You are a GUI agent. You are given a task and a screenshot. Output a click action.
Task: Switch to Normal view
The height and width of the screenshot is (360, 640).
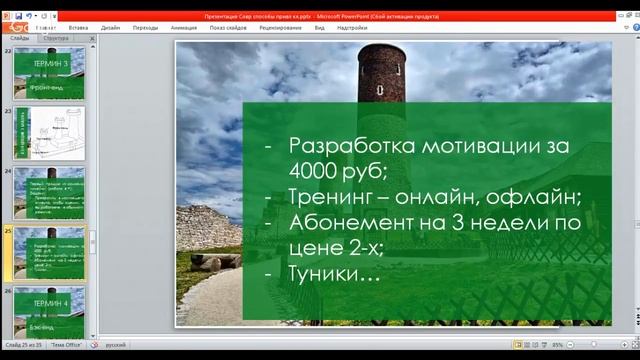[x=518, y=345]
